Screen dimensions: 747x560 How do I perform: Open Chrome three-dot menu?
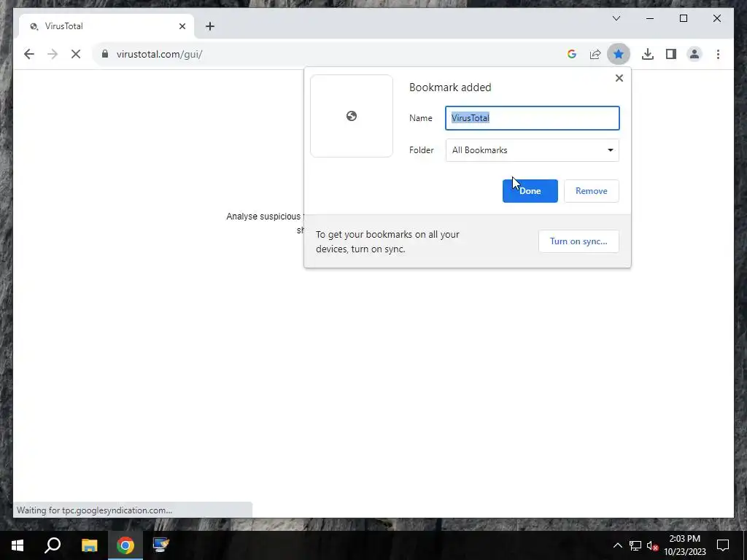(x=718, y=54)
